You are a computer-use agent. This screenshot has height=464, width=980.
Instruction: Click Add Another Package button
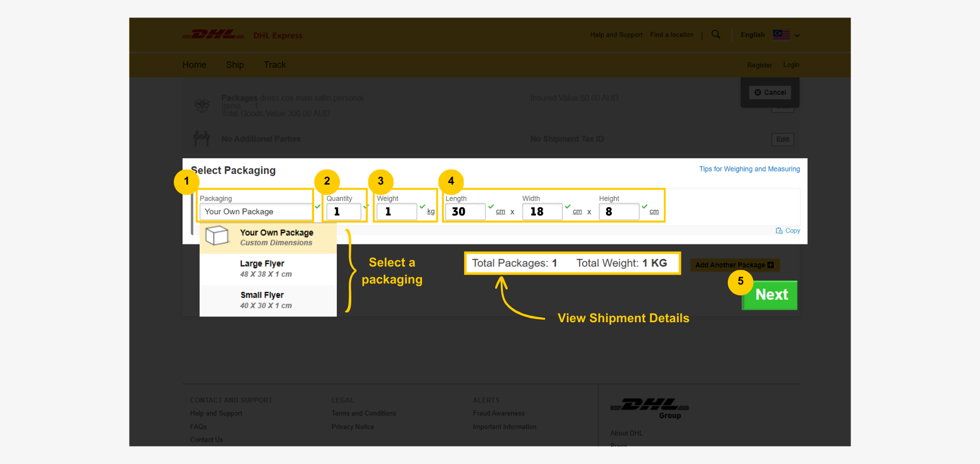[x=735, y=265]
